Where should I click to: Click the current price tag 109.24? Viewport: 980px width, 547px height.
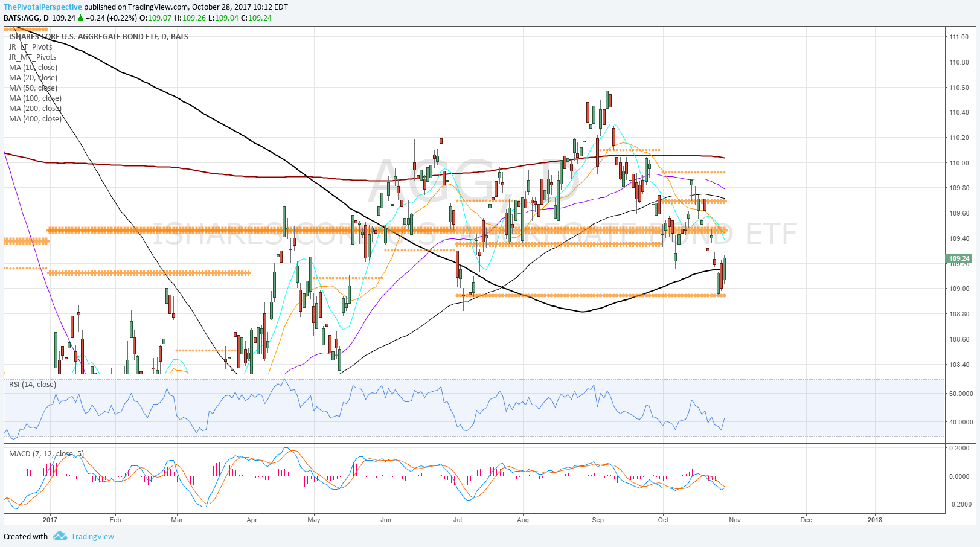pos(958,258)
